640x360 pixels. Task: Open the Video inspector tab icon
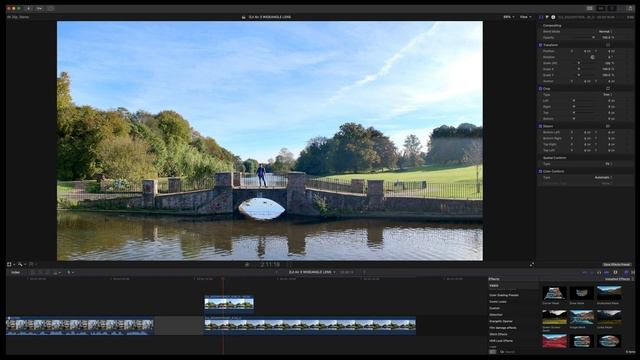541,17
